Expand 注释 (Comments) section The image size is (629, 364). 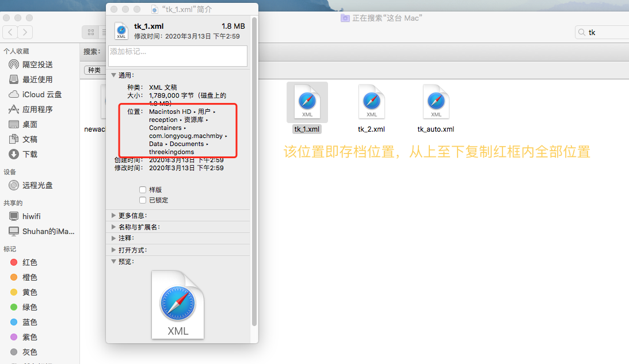point(113,238)
